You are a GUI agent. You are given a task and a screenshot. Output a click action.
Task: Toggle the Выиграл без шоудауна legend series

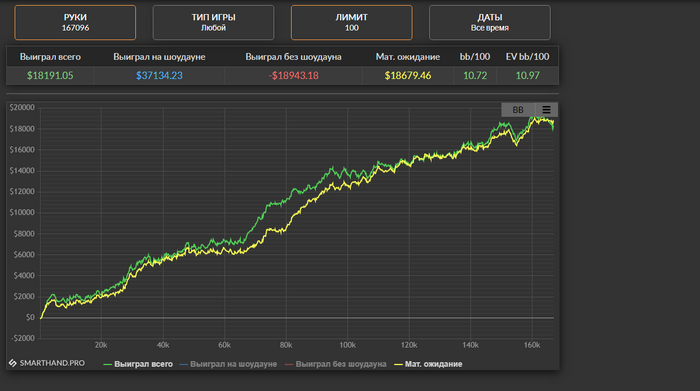pos(335,364)
